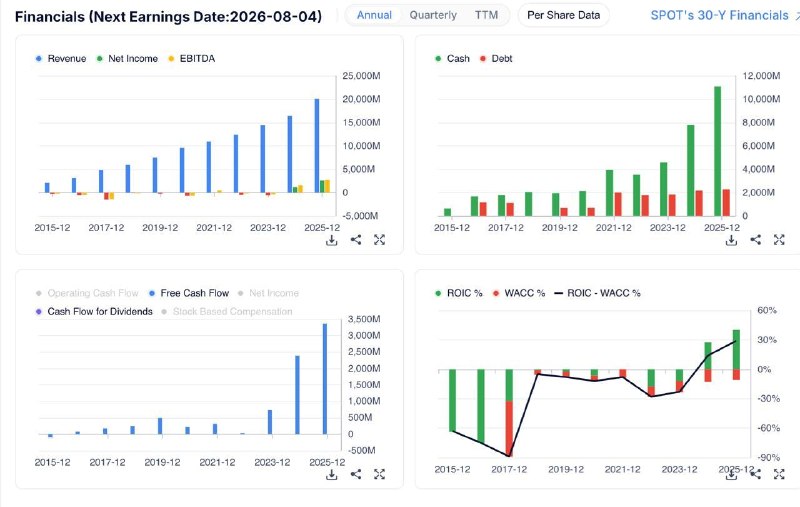Screen dimensions: 800x507
Task: Toggle the ROIC - WACC % line series
Action: pos(597,293)
